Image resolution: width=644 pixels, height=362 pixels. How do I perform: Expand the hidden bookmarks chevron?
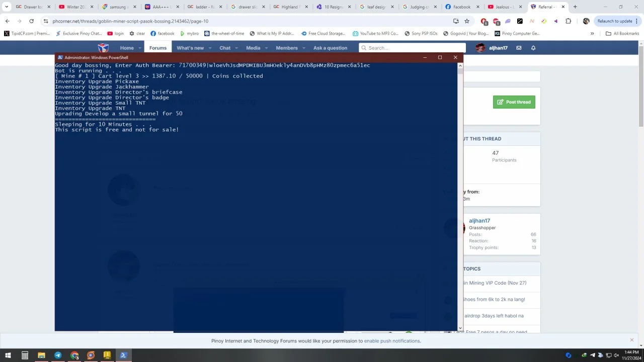592,34
